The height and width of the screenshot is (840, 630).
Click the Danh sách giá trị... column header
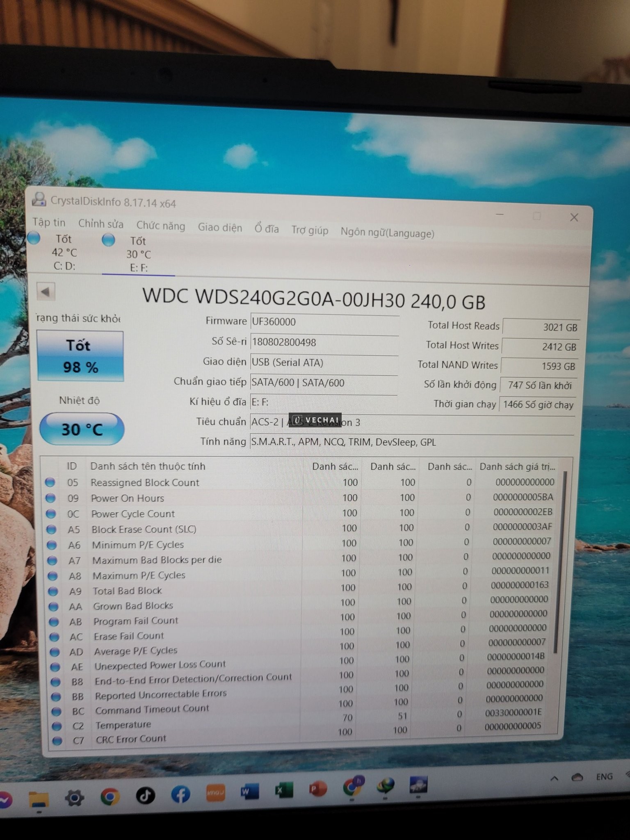[x=517, y=466]
